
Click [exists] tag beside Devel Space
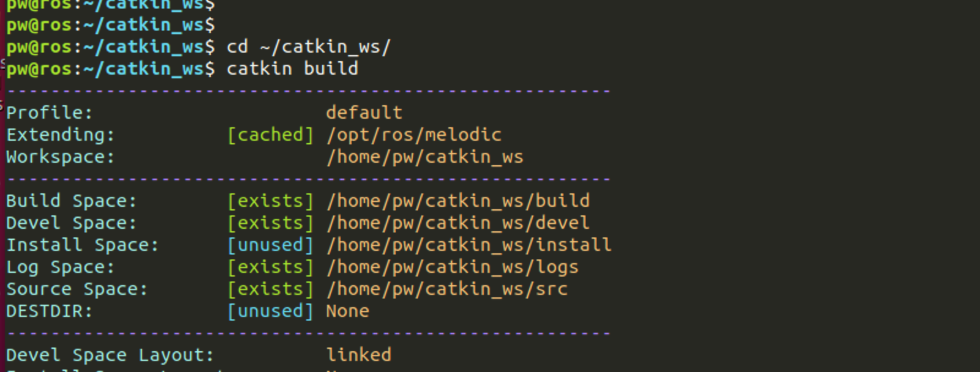(270, 223)
